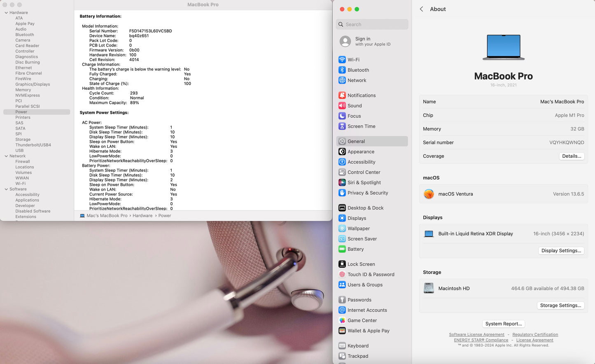595x364 pixels.
Task: Click the Screen Saver icon
Action: tap(342, 239)
